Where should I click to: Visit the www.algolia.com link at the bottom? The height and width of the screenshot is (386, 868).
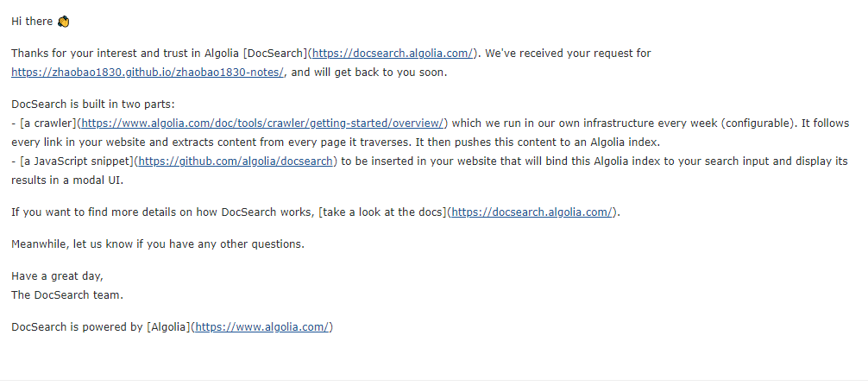(262, 327)
